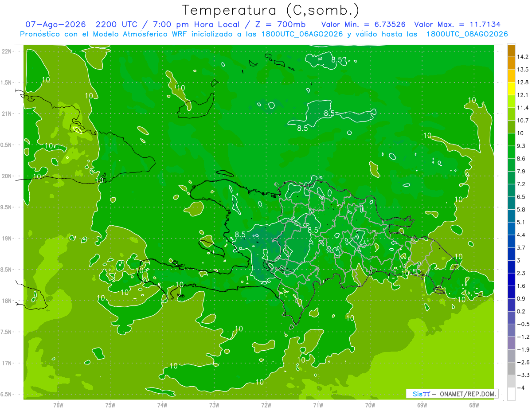Screen dimensions: 532x411
Task: Click the '9.3' color scale value
Action: [x=521, y=146]
